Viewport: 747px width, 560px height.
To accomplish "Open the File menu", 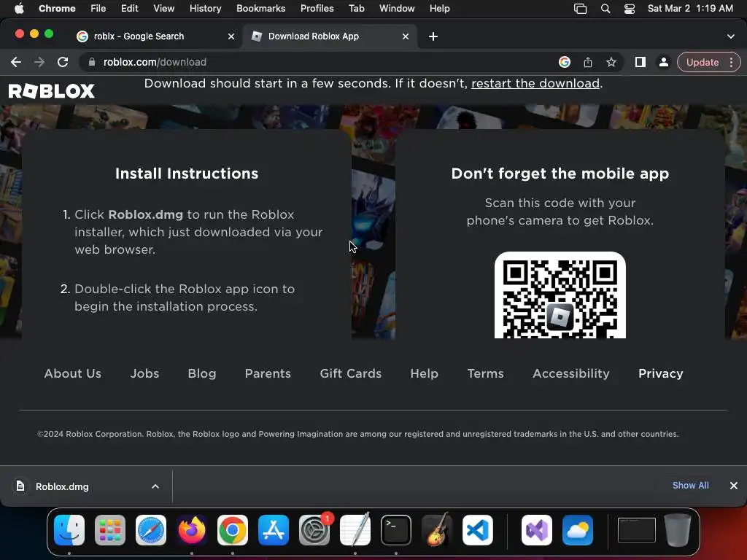I will click(x=98, y=9).
